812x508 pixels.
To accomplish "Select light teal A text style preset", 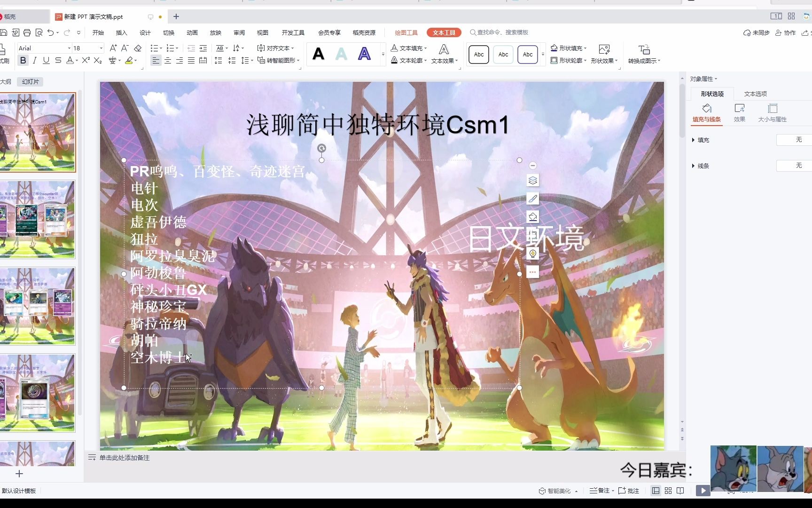I will 342,54.
